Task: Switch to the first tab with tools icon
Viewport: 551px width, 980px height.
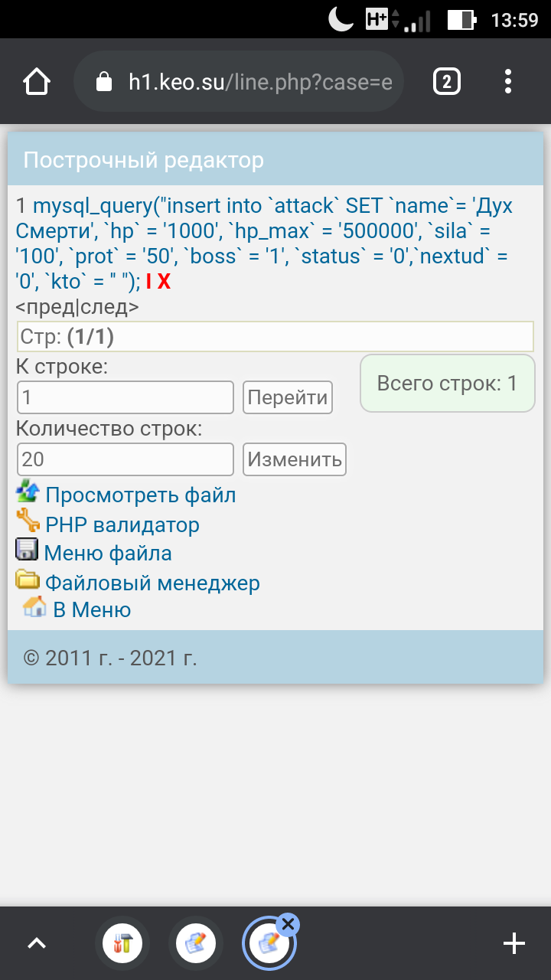Action: (122, 944)
